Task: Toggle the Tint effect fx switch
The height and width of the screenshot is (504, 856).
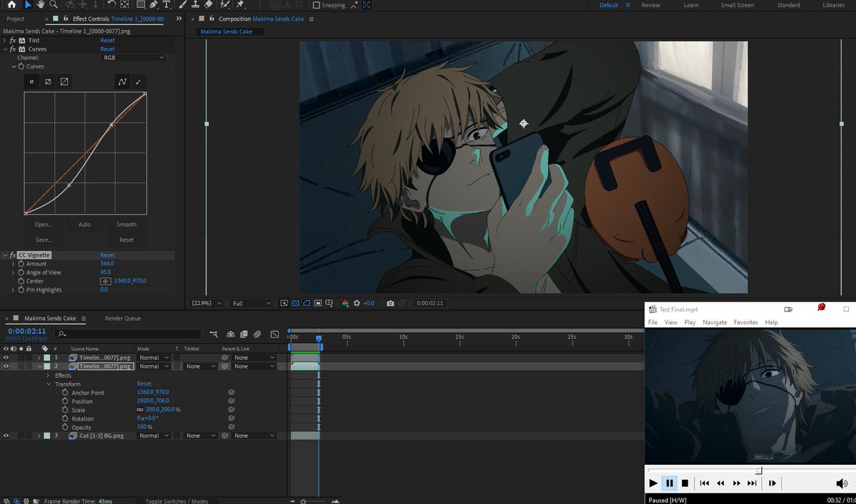Action: click(13, 41)
